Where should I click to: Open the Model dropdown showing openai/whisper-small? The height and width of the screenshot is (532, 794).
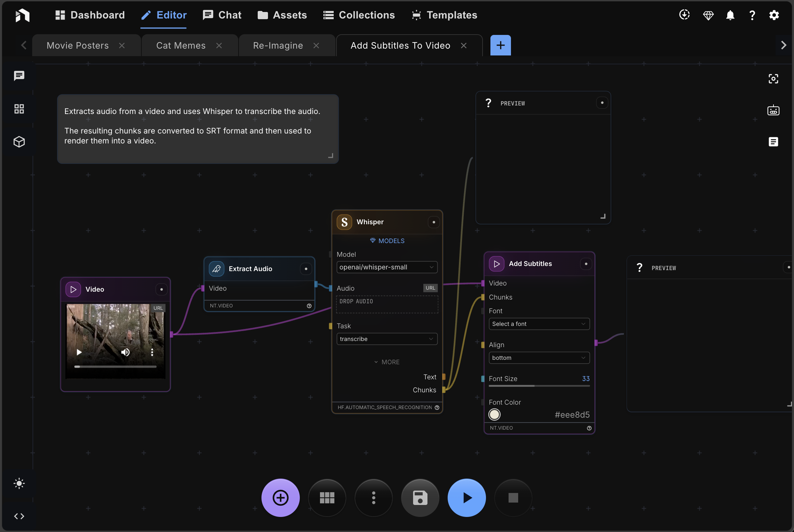pos(387,267)
